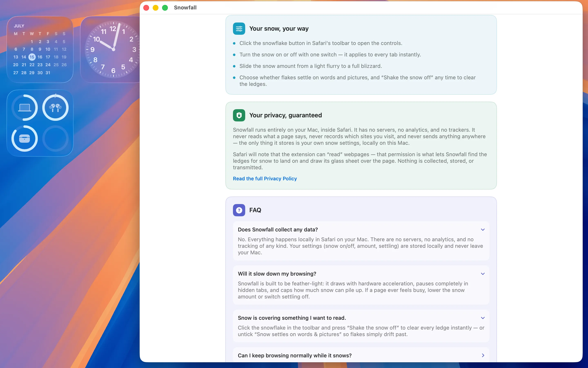Click the JULY label in calendar widget
588x368 pixels.
click(x=19, y=26)
